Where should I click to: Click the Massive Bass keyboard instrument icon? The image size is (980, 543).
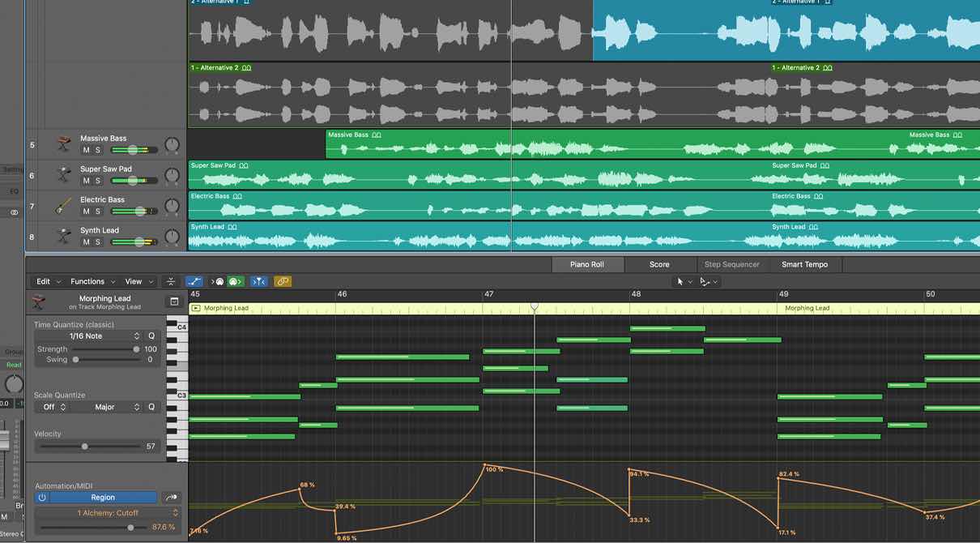tap(63, 145)
